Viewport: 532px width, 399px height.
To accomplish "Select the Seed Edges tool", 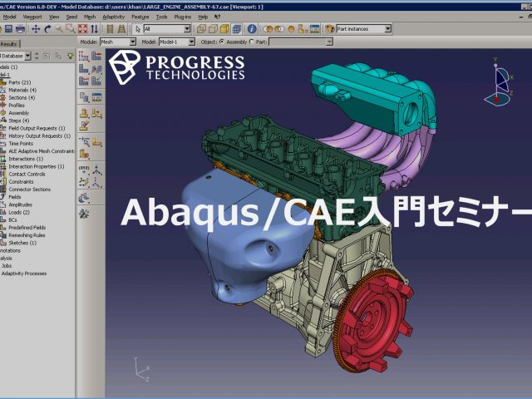I will tap(96, 56).
